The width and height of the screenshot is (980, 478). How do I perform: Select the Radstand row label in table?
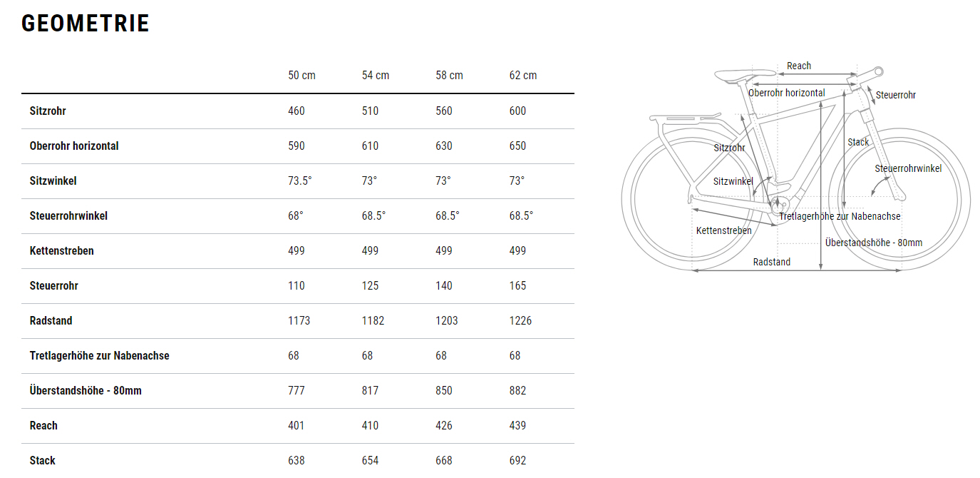51,321
